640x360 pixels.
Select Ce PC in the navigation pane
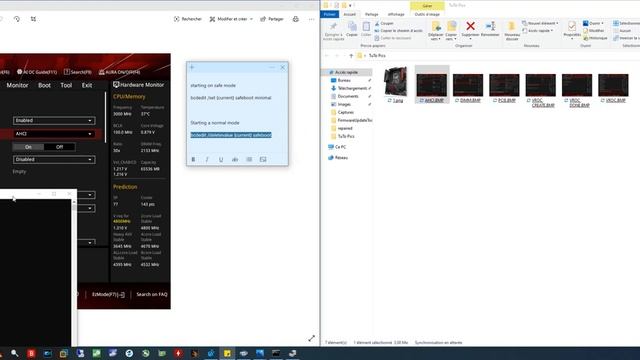pyautogui.click(x=340, y=147)
